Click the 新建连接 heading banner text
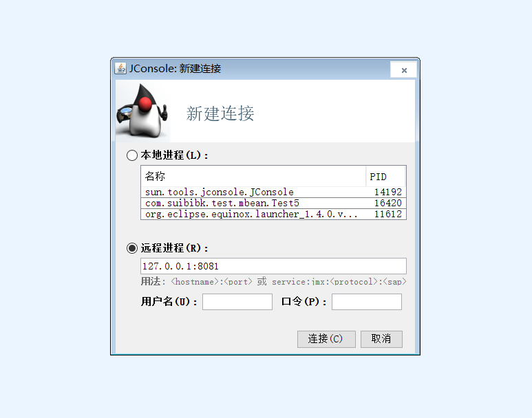 220,113
